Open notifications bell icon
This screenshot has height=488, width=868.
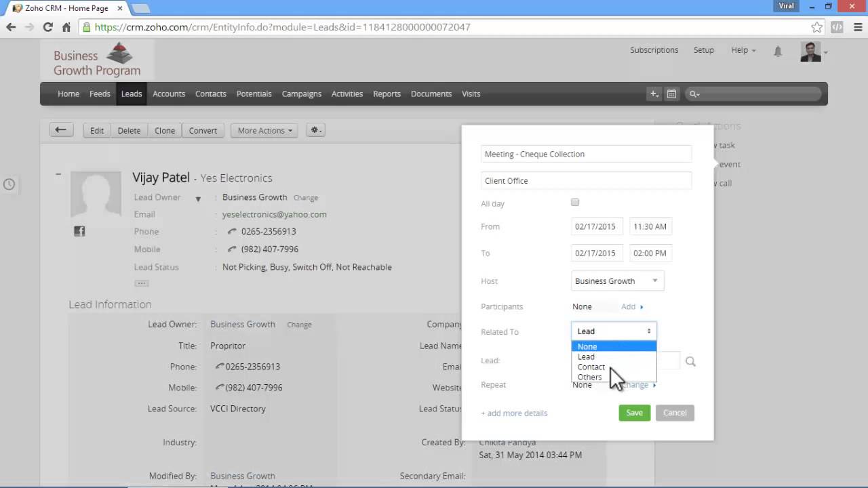[778, 51]
